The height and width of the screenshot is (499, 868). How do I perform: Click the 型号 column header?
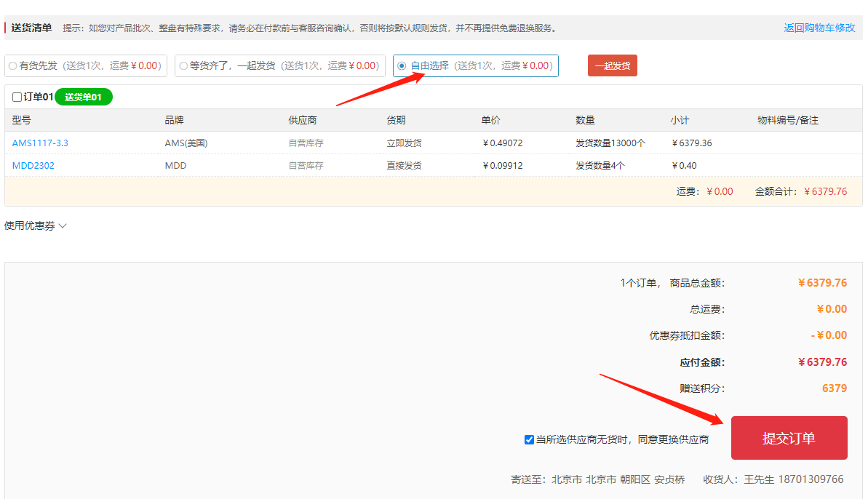pyautogui.click(x=22, y=120)
